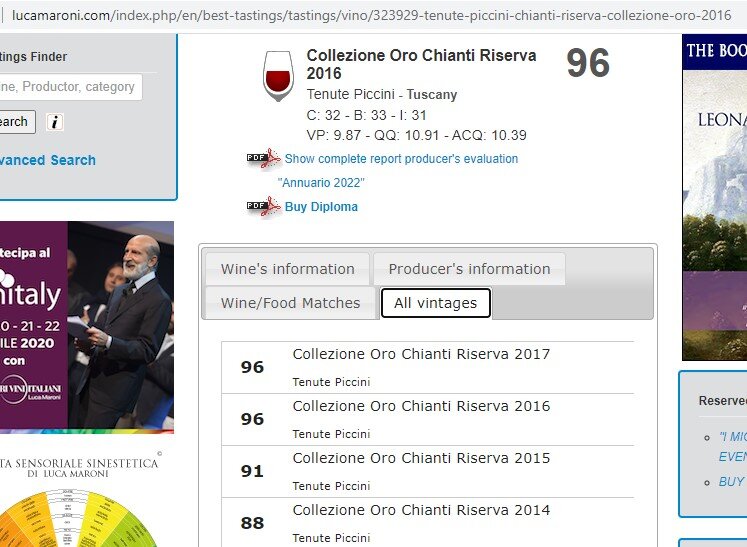This screenshot has height=547, width=747.
Task: Click the Vinitaly 2020 banner with man in suit
Action: (86, 327)
